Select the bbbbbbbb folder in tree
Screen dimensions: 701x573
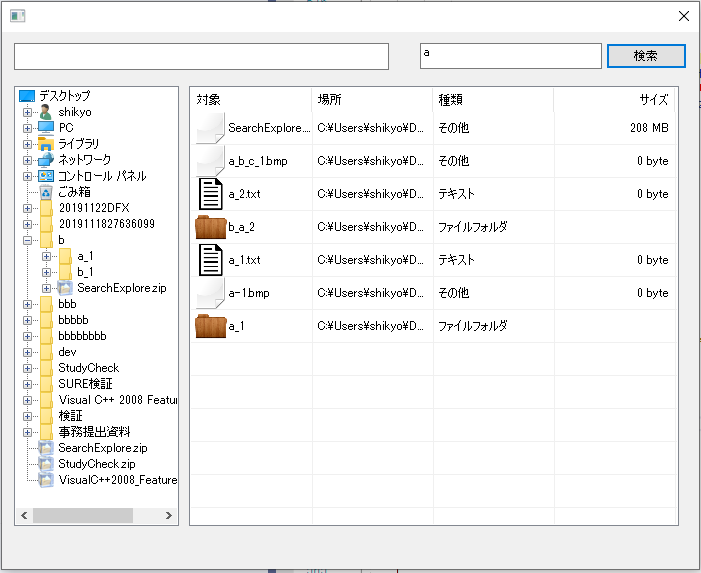point(82,336)
